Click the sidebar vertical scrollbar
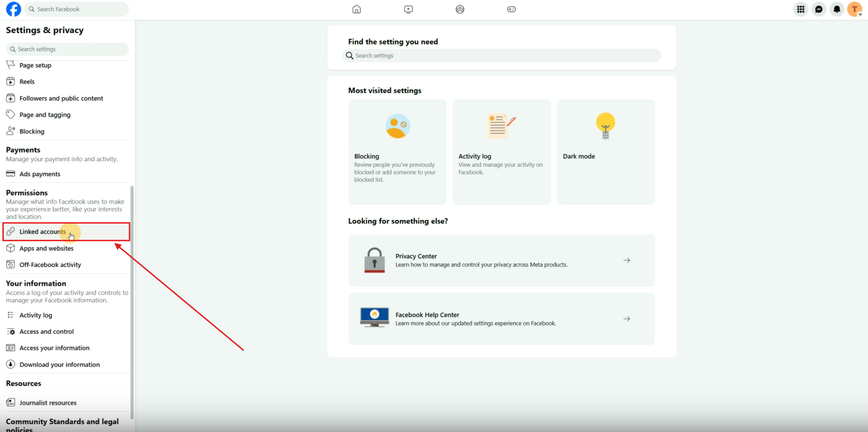868x432 pixels. point(132,302)
